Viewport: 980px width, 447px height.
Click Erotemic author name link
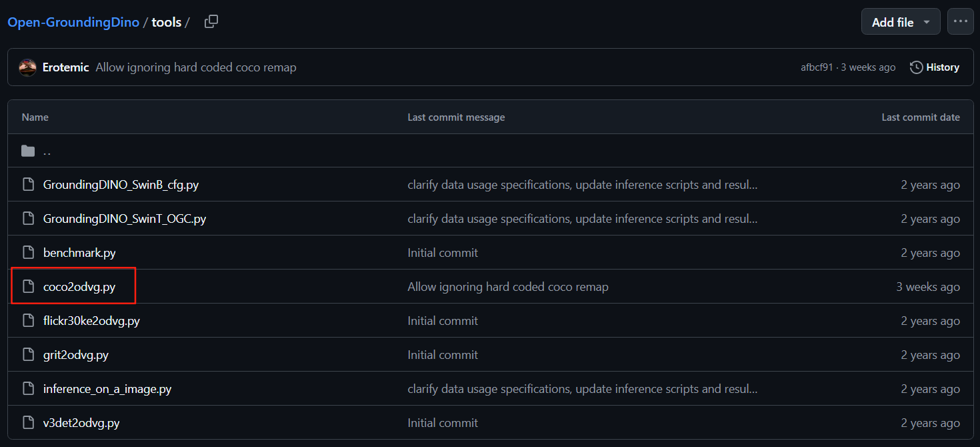(x=66, y=67)
